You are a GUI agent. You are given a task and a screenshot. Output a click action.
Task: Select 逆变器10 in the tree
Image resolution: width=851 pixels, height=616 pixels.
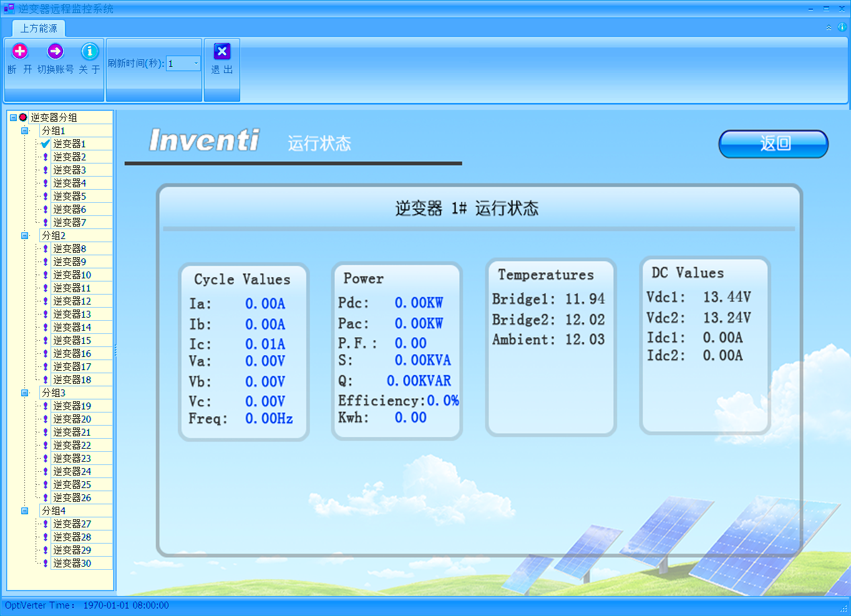point(72,275)
